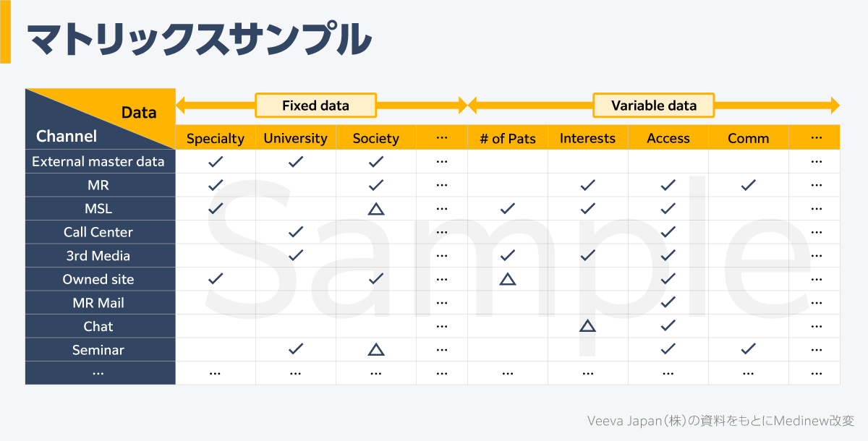Click the MR Mail Access checkmark

[x=668, y=302]
